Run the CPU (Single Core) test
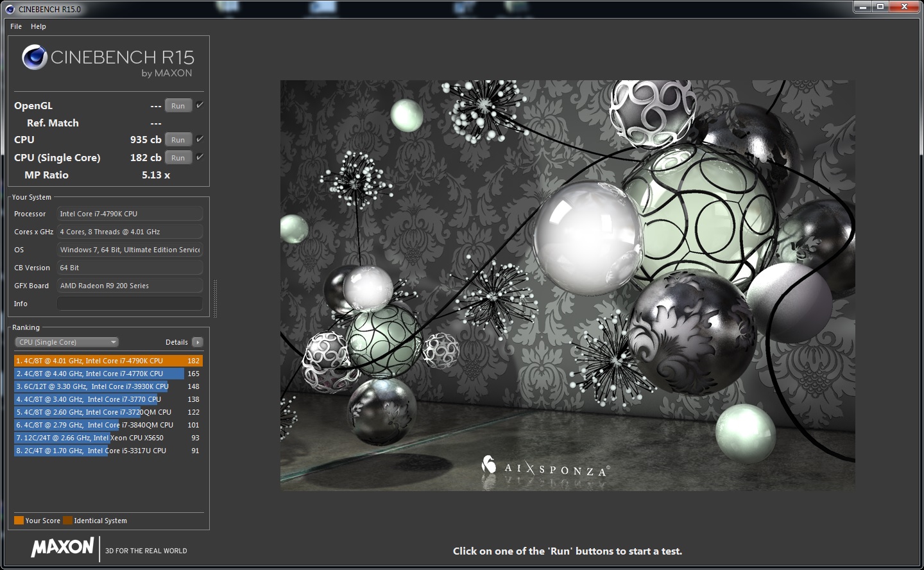924x570 pixels. (178, 158)
